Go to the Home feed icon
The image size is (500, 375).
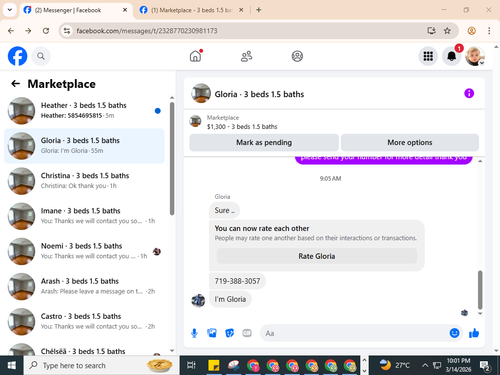tap(196, 56)
